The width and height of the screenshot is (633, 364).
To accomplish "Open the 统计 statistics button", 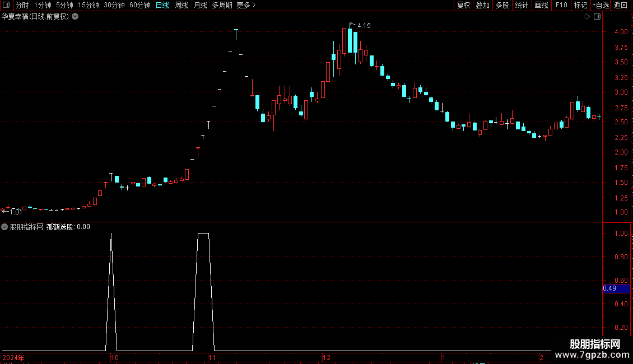I will pyautogui.click(x=522, y=5).
